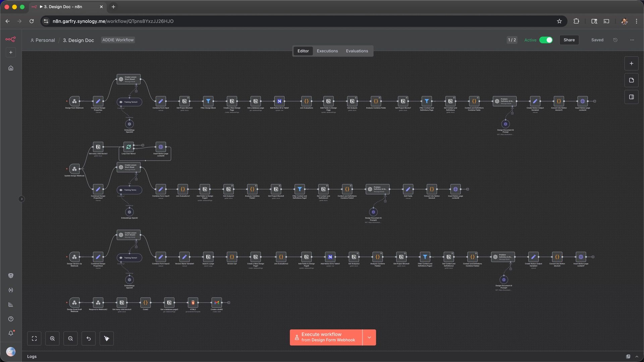Open the Loop Over Items1 node
The height and width of the screenshot is (362, 644).
[x=128, y=147]
